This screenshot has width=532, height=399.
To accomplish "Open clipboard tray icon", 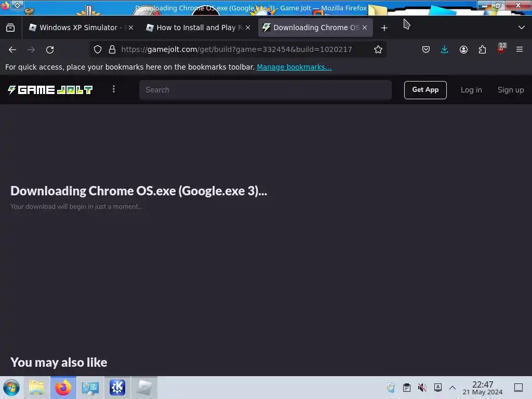I will coord(406,388).
